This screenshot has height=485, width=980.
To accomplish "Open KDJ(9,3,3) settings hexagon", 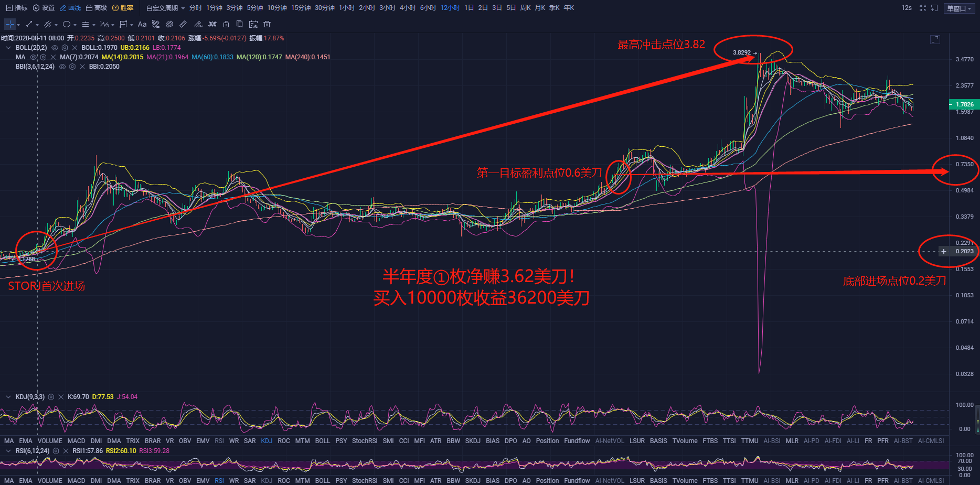I will click(x=51, y=397).
